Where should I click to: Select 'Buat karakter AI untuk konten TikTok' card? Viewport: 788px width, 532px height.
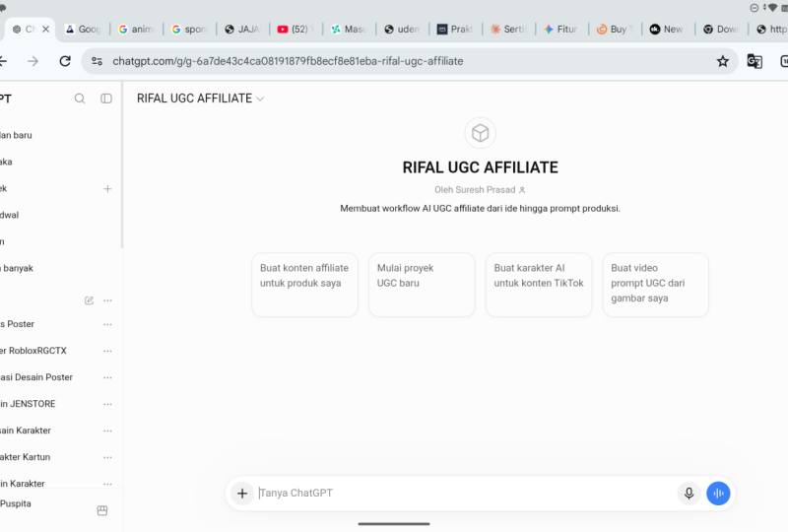click(x=539, y=285)
